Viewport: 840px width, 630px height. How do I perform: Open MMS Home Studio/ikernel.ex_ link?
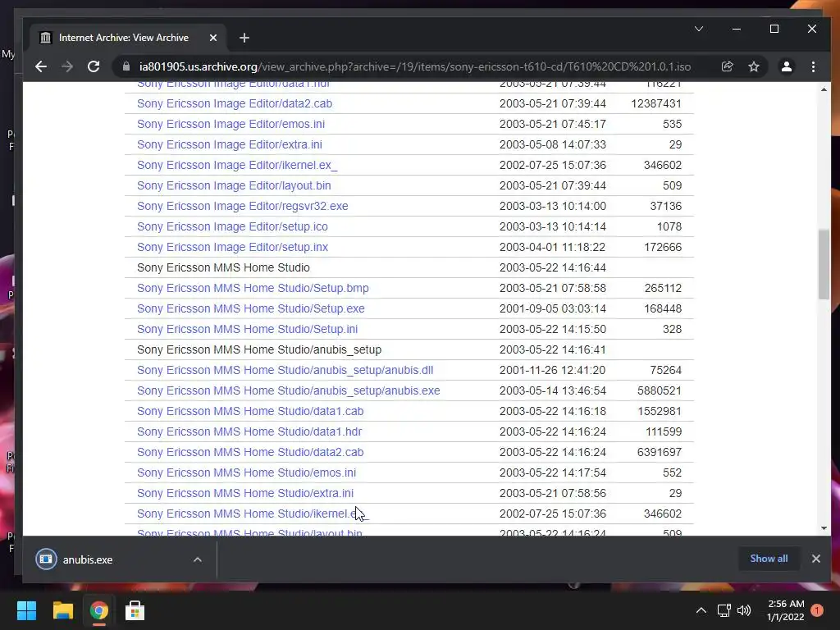pos(253,514)
